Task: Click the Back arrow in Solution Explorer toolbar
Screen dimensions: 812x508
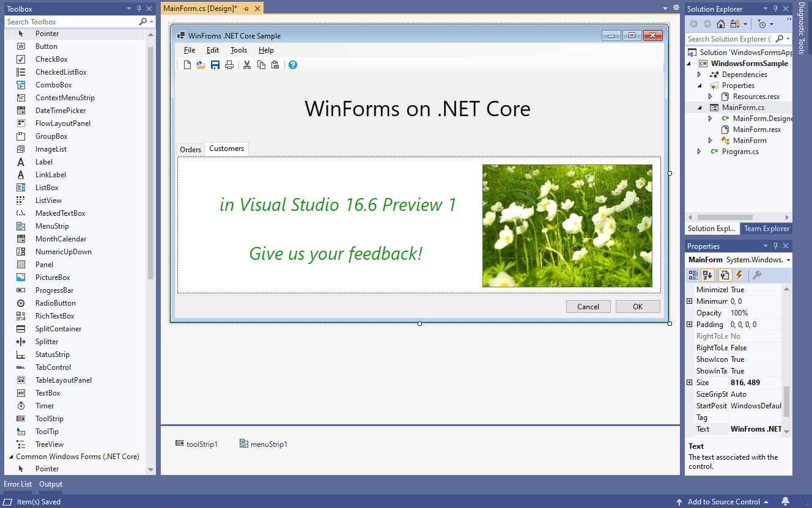Action: [694, 24]
